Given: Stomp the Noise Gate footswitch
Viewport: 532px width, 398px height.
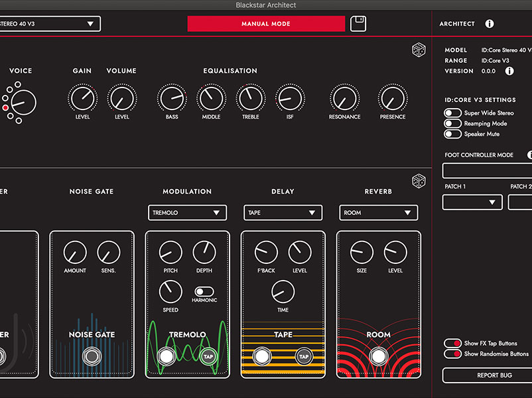Looking at the screenshot, I should (x=92, y=356).
